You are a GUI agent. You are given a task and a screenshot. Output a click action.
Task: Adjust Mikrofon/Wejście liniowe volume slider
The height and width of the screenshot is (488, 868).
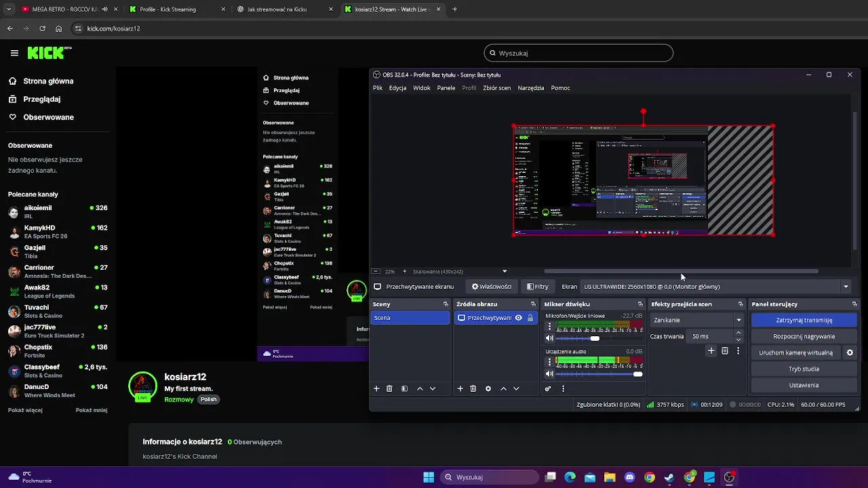[x=595, y=338]
